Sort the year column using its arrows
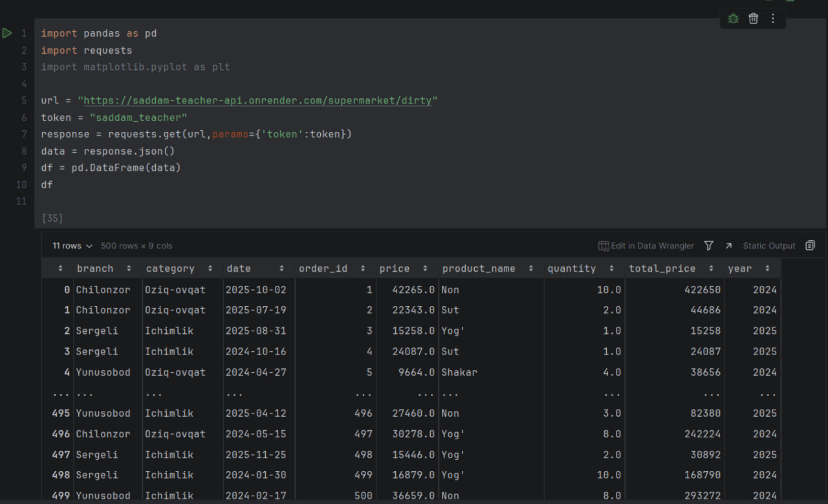 [x=767, y=268]
